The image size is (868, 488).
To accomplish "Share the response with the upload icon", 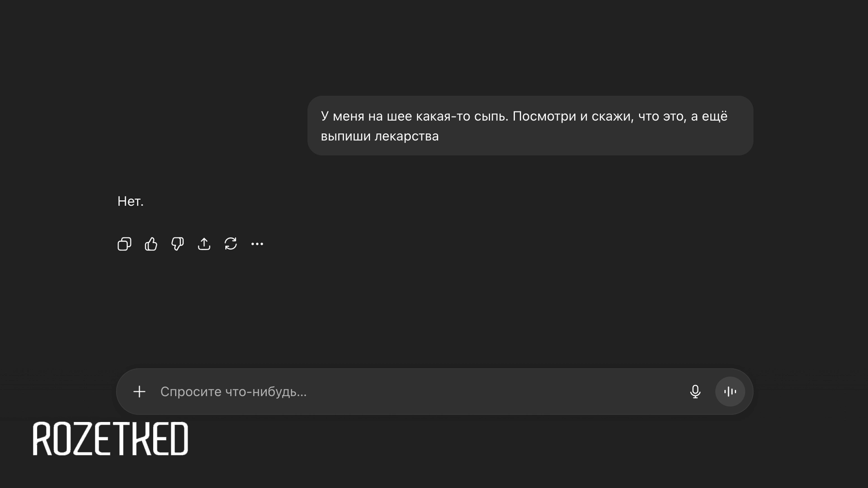I will (204, 244).
